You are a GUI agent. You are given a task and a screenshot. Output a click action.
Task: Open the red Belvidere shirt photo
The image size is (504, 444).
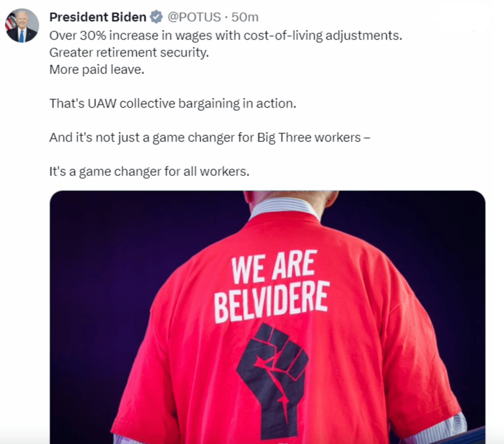(267, 317)
